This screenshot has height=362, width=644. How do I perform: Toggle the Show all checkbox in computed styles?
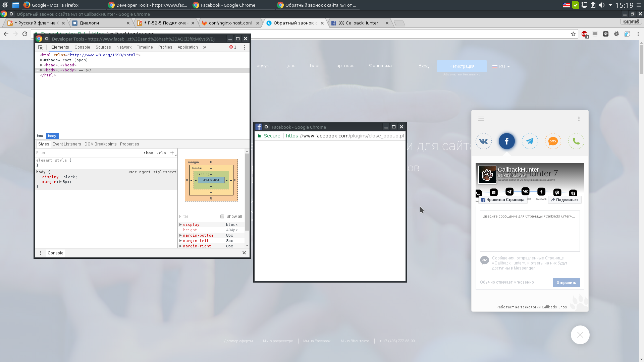(222, 217)
